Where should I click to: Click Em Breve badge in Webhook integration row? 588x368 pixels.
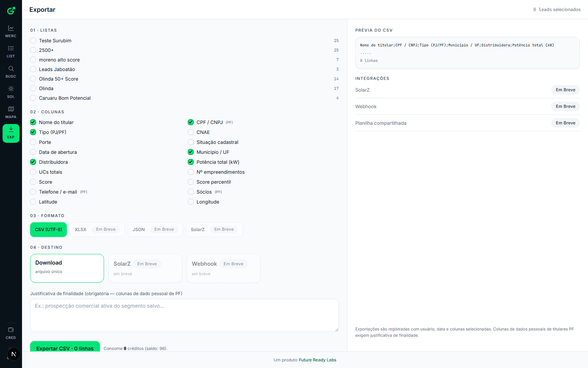tap(566, 106)
